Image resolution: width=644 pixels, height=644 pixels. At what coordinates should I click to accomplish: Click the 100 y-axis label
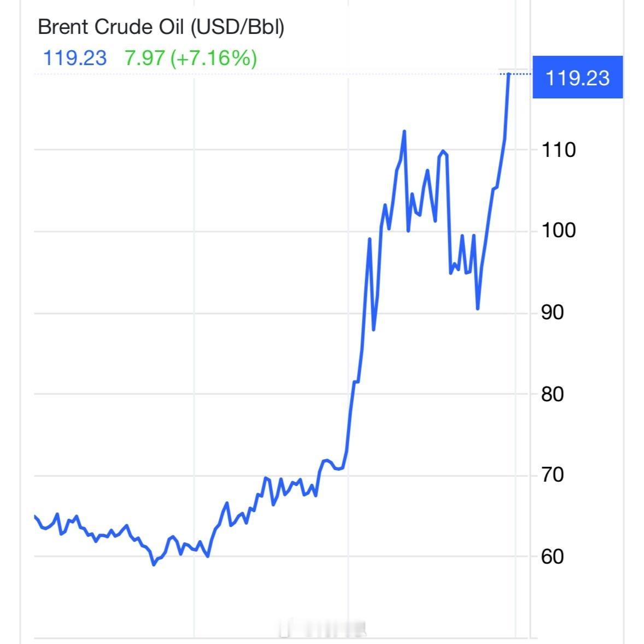tap(559, 230)
